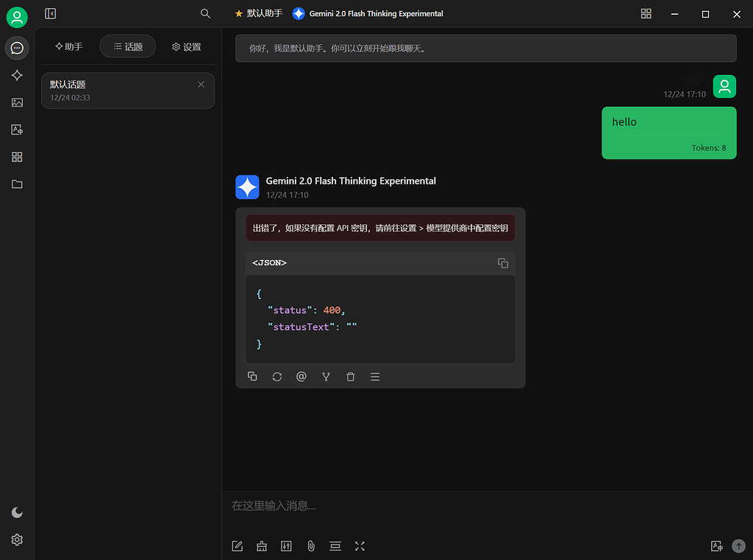Click the Gemini model avatar in message

tap(247, 187)
